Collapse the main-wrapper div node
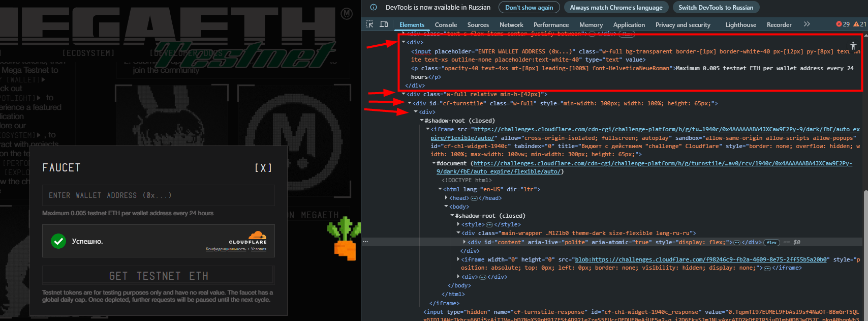 (x=458, y=233)
